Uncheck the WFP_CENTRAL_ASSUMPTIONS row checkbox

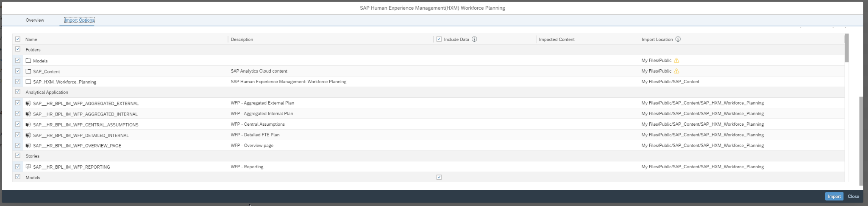pyautogui.click(x=18, y=124)
